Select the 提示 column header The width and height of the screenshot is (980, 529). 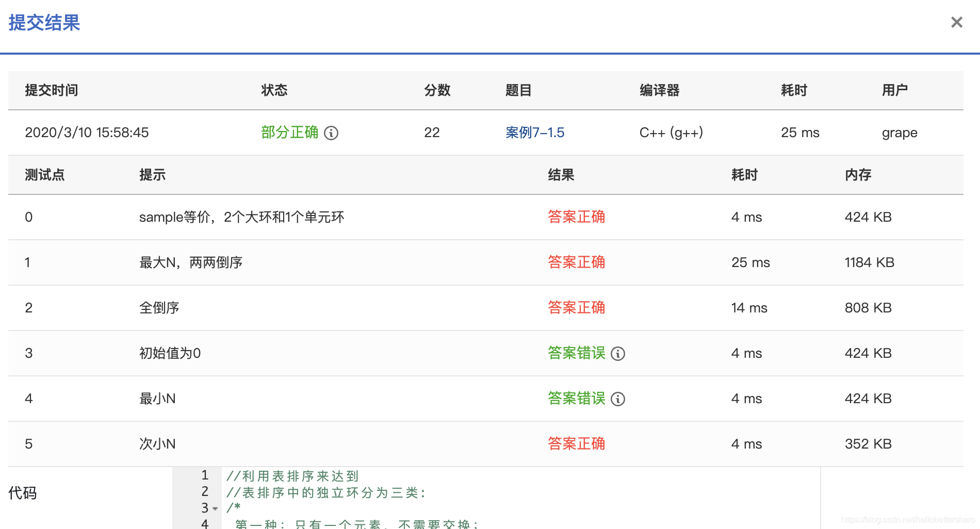(x=152, y=175)
